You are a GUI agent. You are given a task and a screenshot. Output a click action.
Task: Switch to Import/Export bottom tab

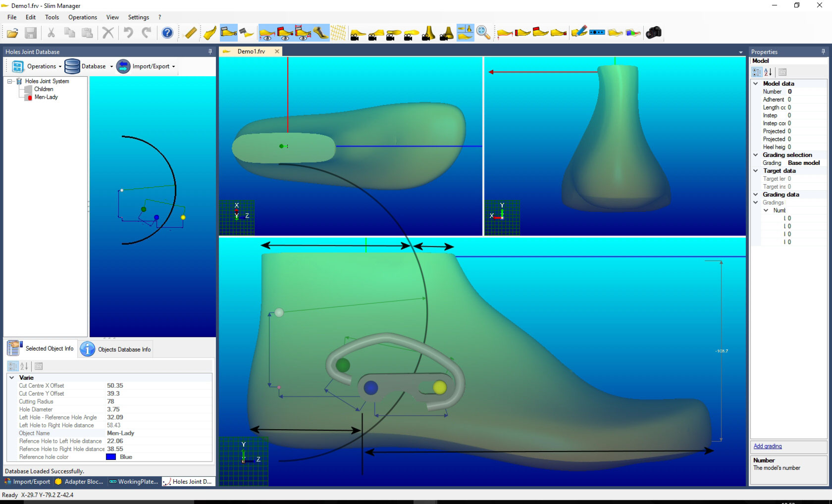click(28, 481)
